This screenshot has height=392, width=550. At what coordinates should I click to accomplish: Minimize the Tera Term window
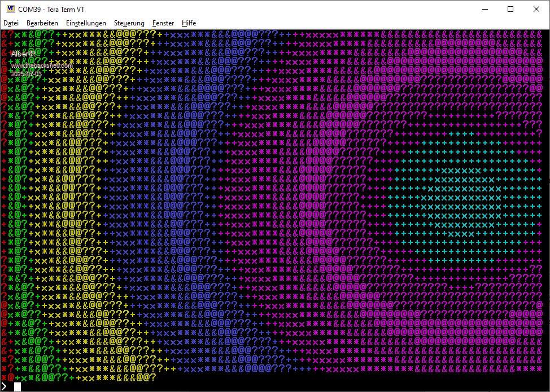tap(484, 9)
